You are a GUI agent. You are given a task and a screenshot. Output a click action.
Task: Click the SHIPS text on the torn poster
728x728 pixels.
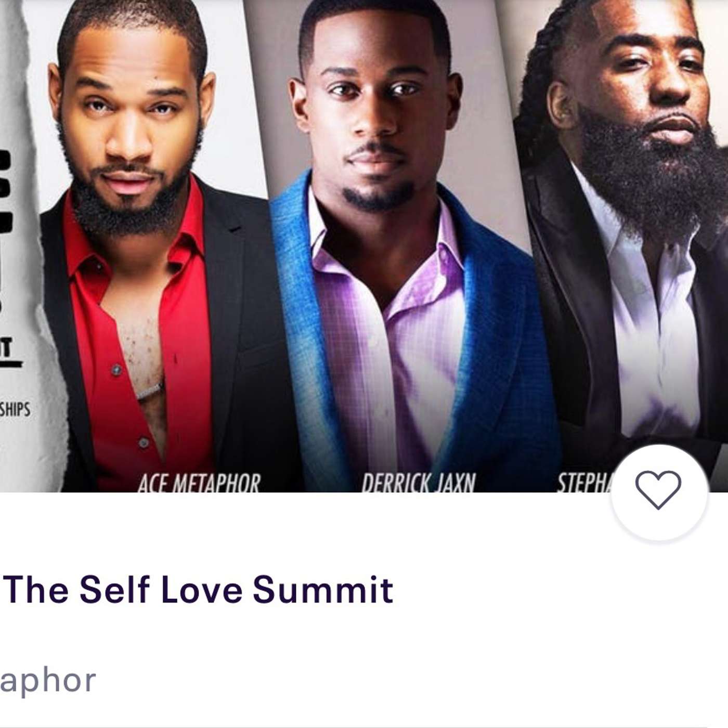(x=15, y=409)
